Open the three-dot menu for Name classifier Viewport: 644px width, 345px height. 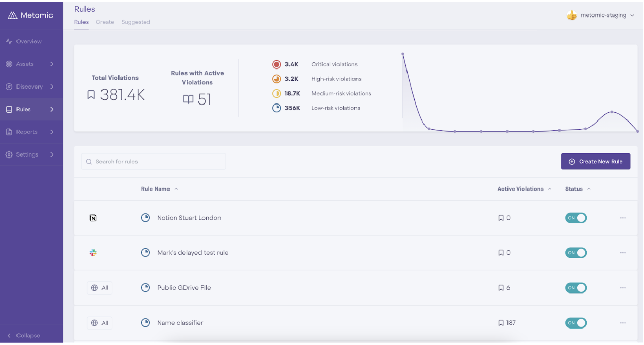coord(623,323)
